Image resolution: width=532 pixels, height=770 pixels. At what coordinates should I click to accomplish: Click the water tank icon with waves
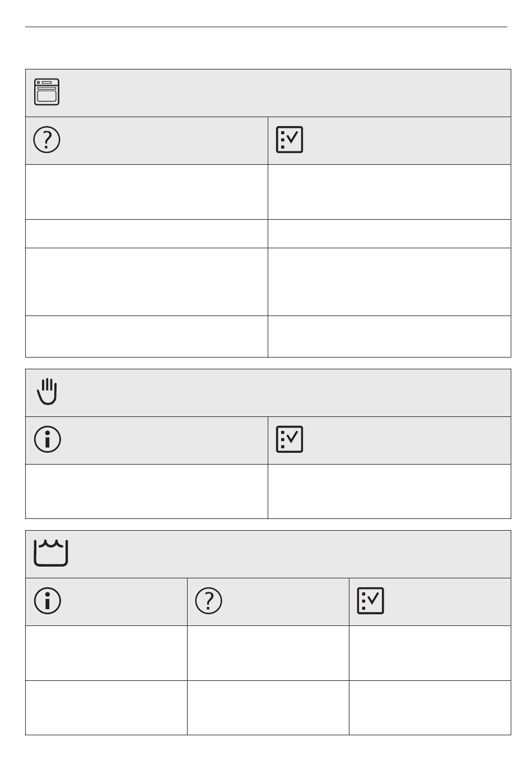click(51, 553)
